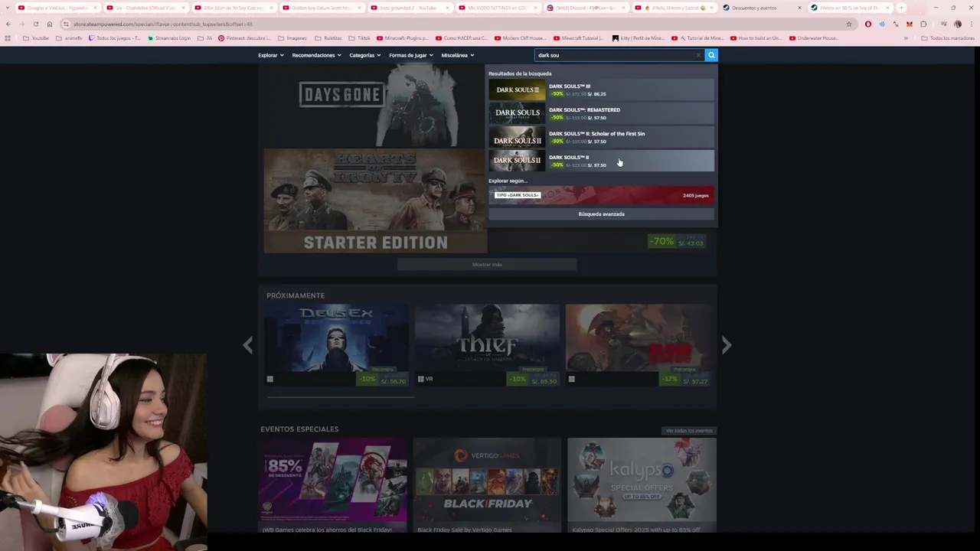Open the Underwater House bookmark

pyautogui.click(x=813, y=37)
